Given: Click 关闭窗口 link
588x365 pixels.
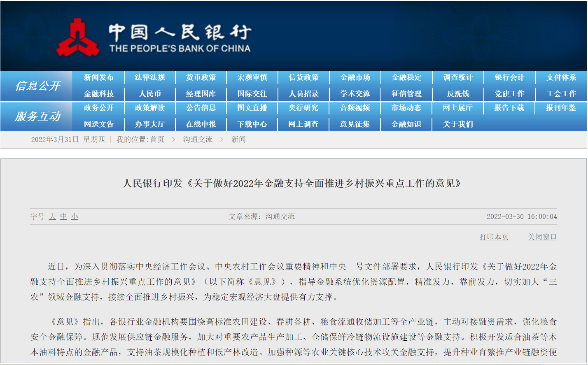Looking at the screenshot, I should (x=542, y=237).
